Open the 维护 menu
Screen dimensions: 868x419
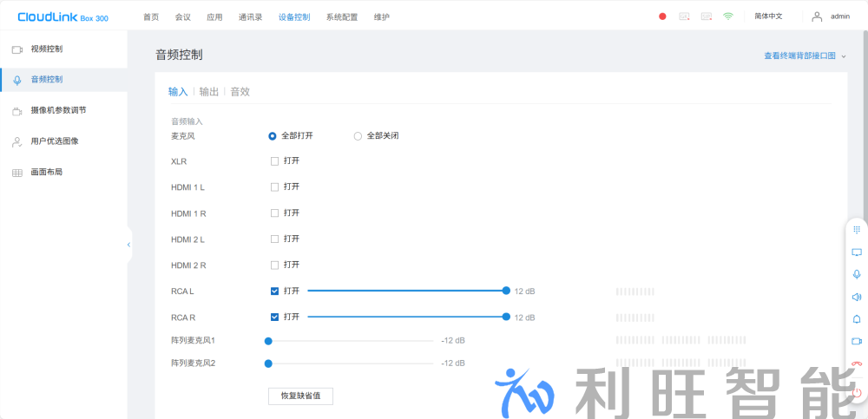coord(381,17)
